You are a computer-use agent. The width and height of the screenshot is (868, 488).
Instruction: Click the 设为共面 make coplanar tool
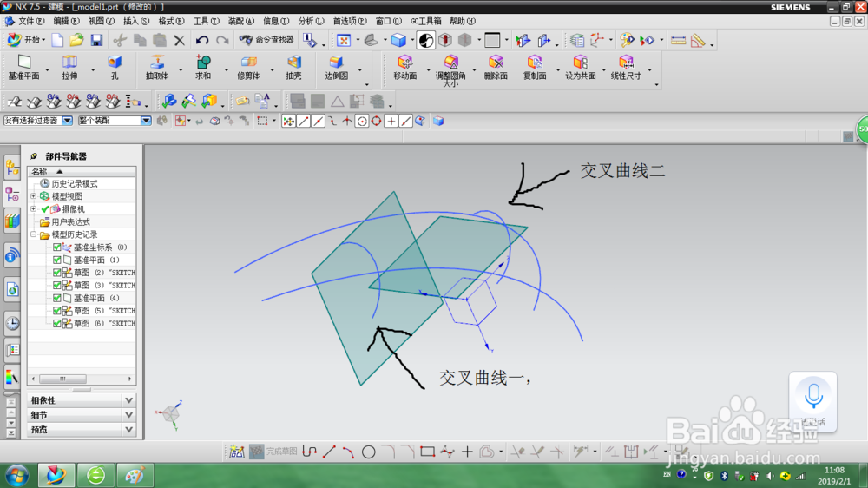(580, 68)
